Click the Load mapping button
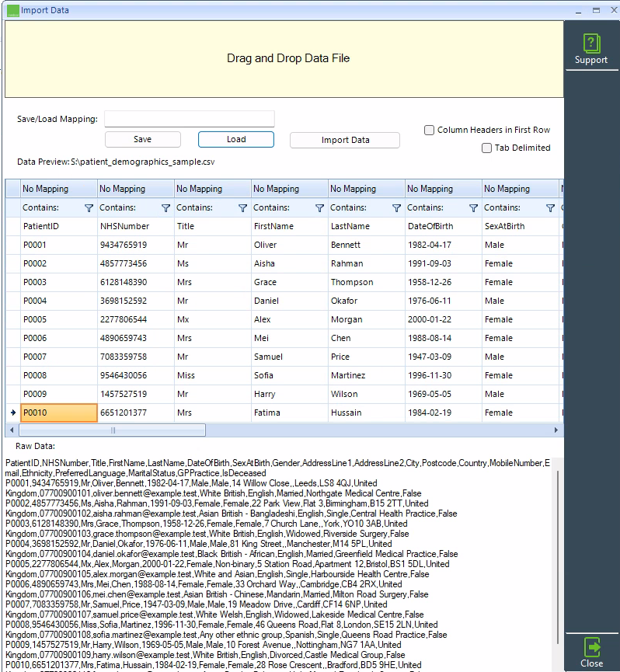 [236, 139]
